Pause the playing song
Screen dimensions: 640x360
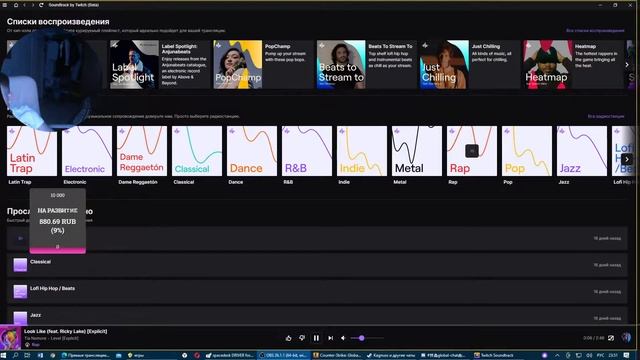click(x=316, y=338)
